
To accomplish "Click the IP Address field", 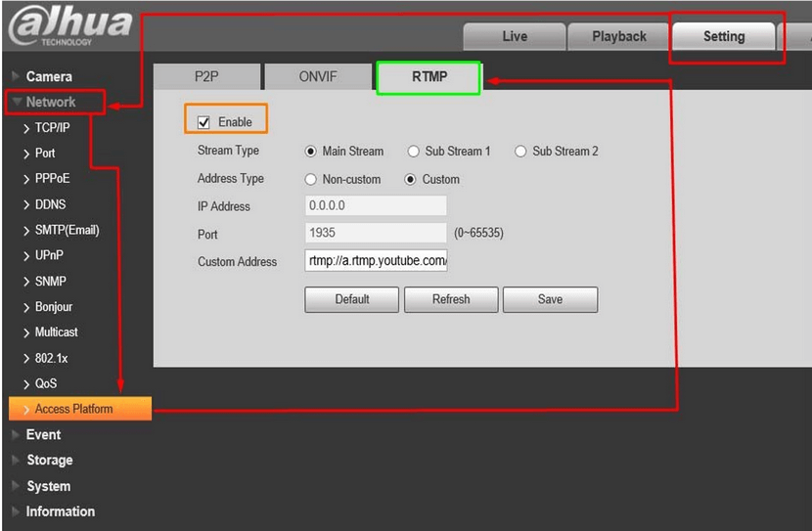I will point(376,205).
